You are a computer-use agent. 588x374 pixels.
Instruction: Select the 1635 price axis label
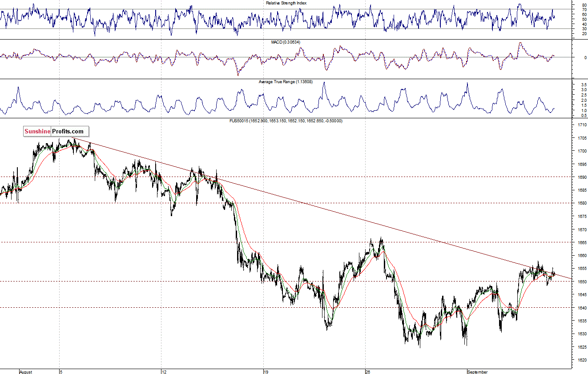coord(581,321)
